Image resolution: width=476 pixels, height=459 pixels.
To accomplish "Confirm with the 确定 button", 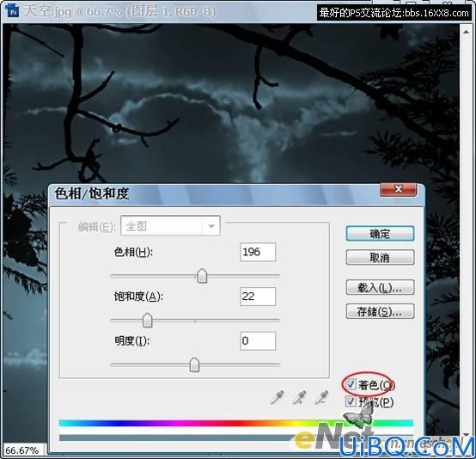I will tap(380, 234).
